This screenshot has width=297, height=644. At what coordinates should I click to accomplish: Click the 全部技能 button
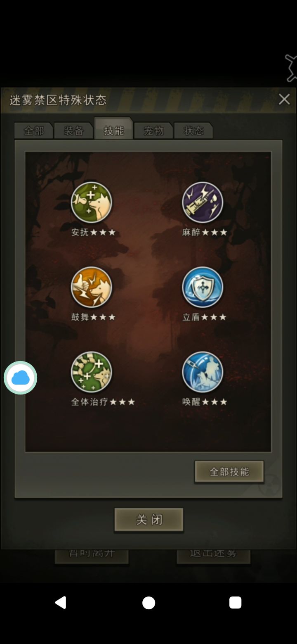click(229, 472)
